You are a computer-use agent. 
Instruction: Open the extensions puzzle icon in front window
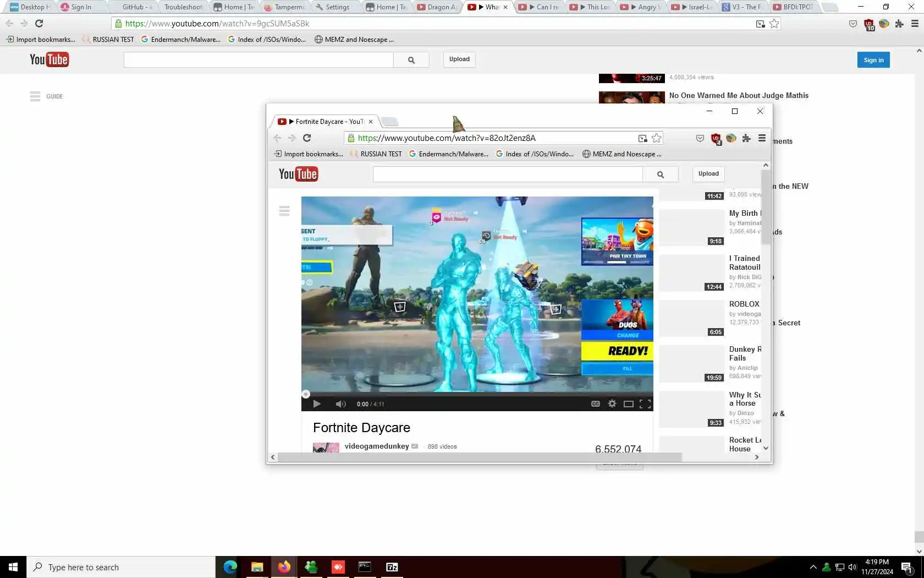[x=746, y=138]
